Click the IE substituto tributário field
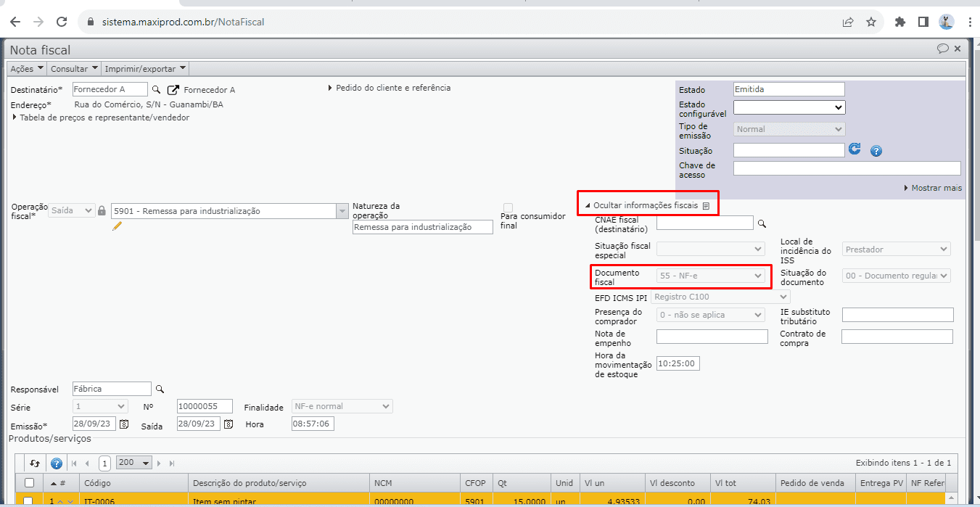This screenshot has width=980, height=507. 897,315
